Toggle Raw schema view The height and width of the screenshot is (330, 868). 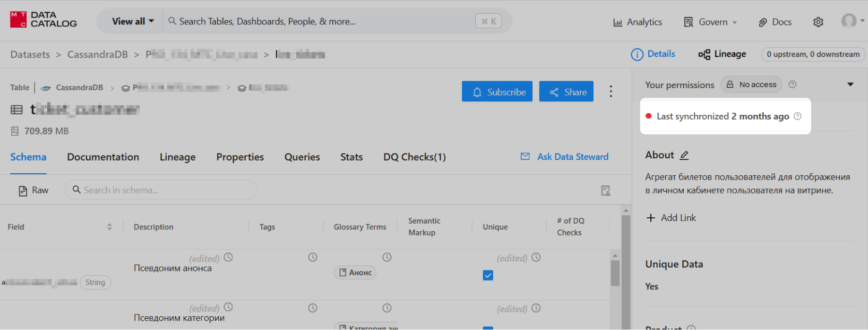[33, 190]
